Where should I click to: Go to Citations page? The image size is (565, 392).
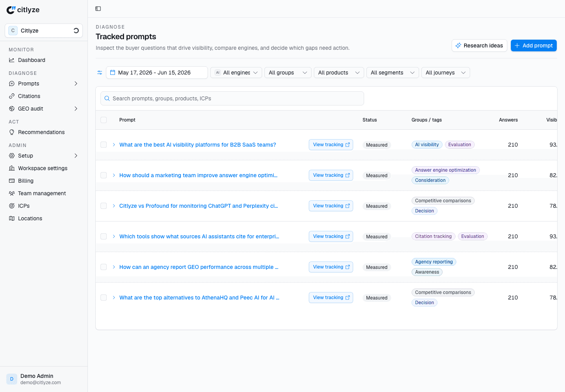click(44, 96)
